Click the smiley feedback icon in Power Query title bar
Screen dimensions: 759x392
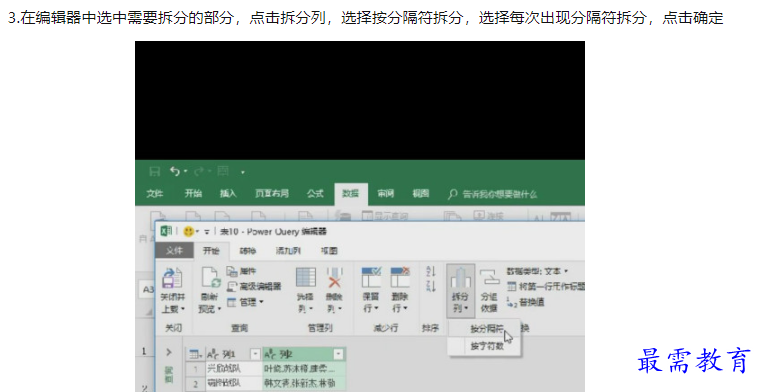(x=188, y=232)
